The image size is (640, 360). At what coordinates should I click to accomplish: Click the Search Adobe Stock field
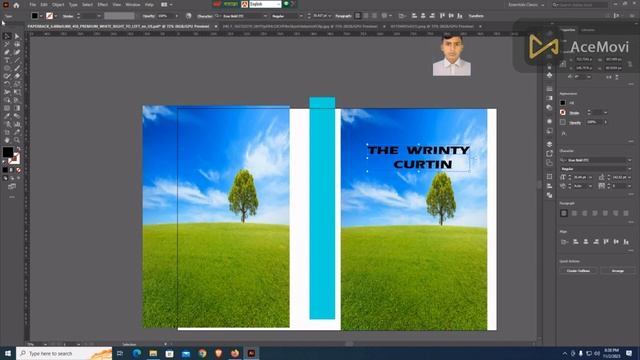pyautogui.click(x=580, y=5)
